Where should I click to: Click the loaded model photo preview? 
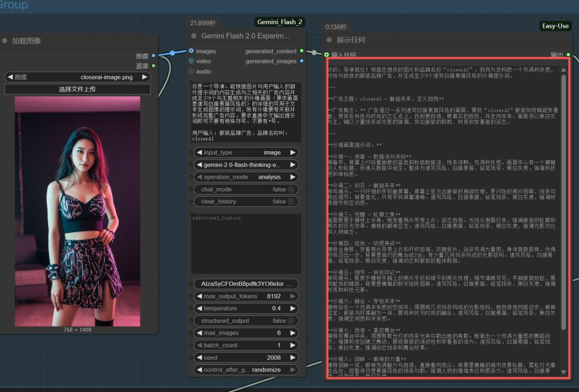77,211
